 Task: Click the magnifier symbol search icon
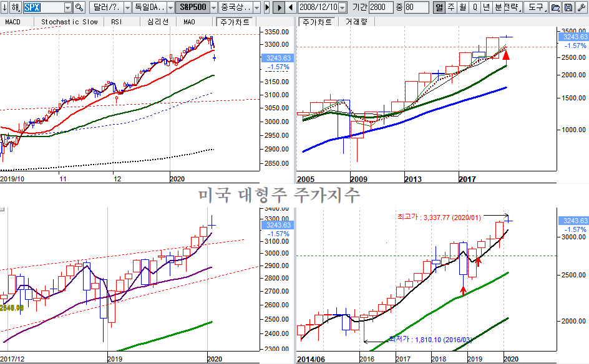79,7
